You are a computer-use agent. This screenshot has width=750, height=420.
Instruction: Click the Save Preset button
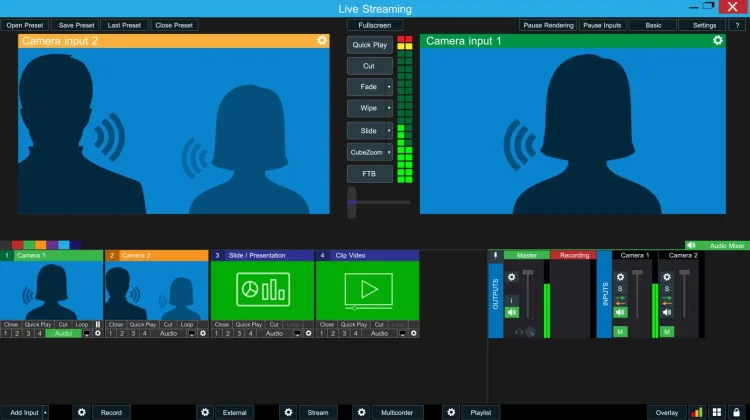click(x=77, y=25)
